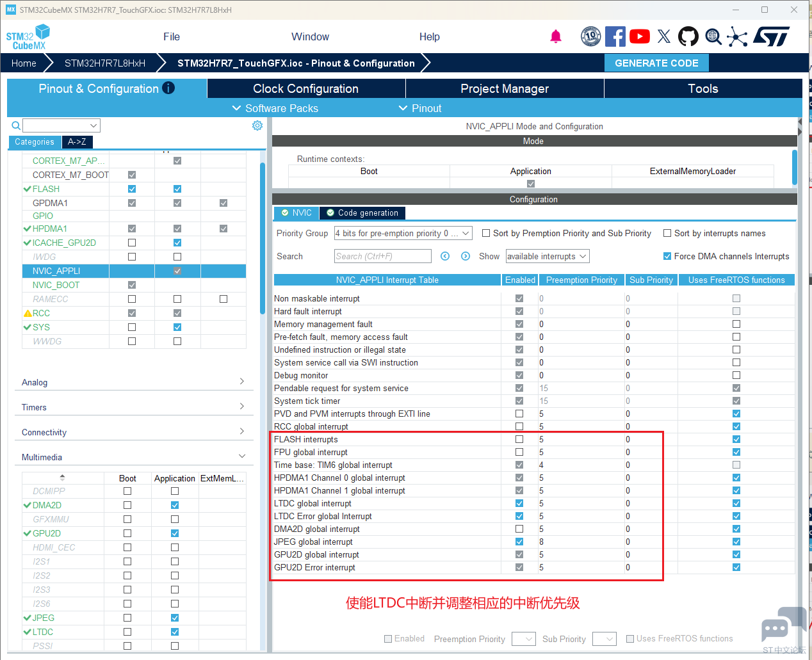
Task: Go to Home breadcrumb
Action: (x=24, y=63)
